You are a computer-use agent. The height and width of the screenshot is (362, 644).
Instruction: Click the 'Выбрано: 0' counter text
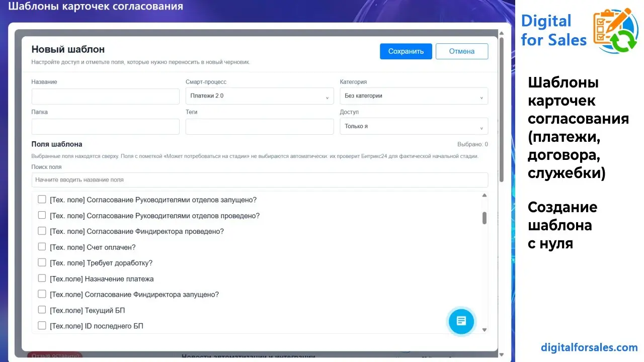coord(472,144)
